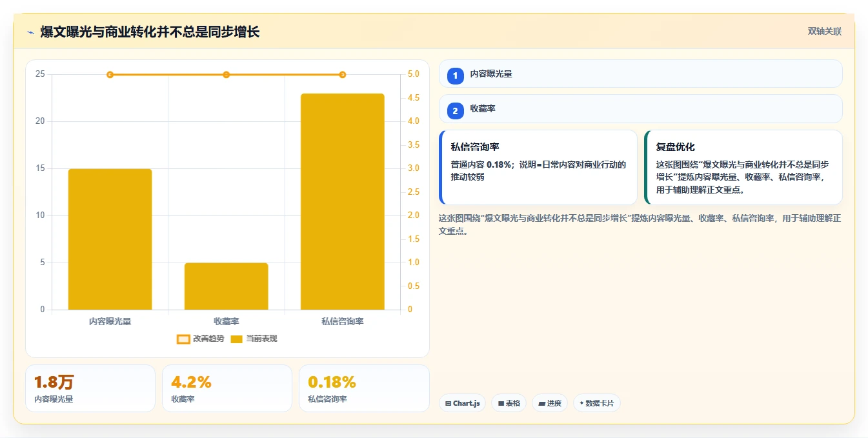Viewport: 868px width, 438px height.
Task: Click the 双轴关联 label in header
Action: 825,32
